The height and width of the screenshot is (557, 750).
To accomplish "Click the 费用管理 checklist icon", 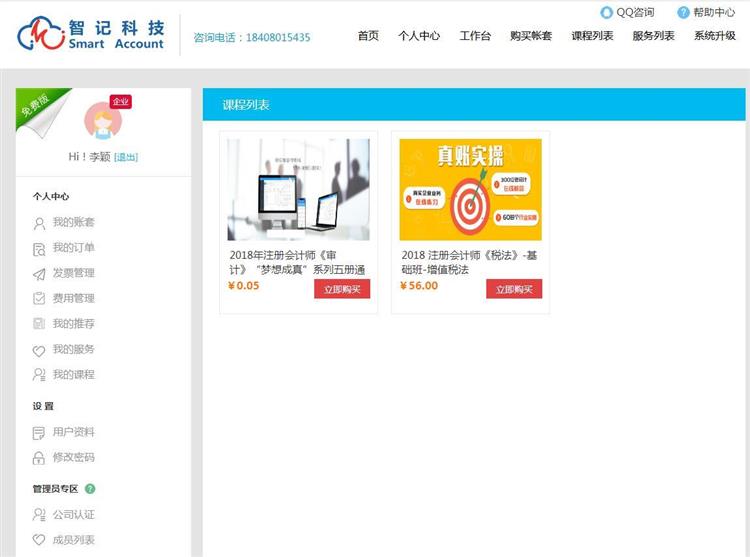I will tap(39, 298).
